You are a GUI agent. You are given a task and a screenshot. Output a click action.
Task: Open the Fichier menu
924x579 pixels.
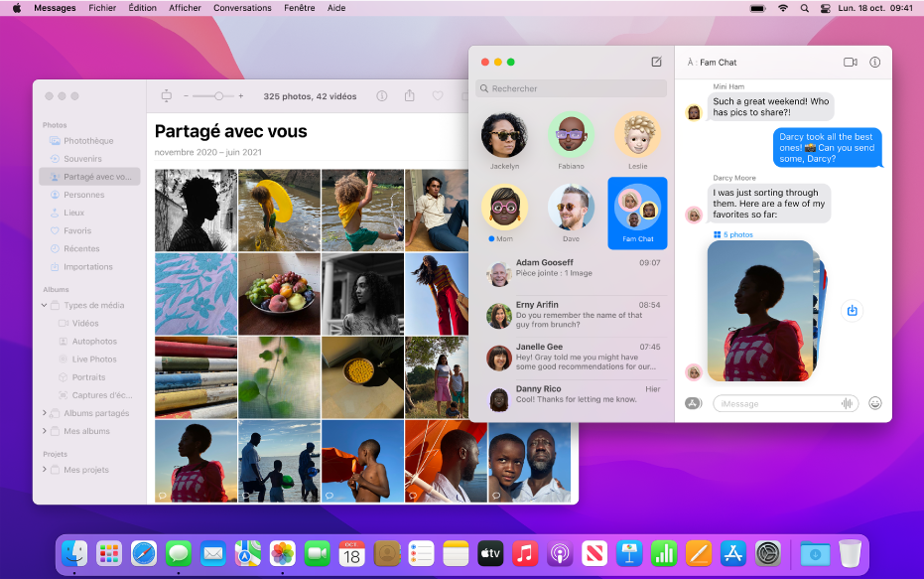coord(102,7)
